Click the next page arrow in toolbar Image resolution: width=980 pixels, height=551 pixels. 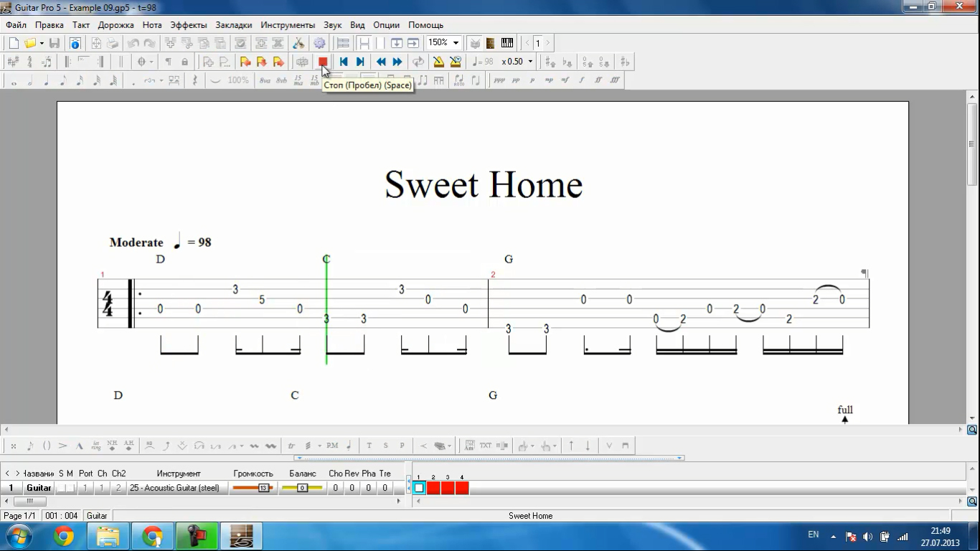(548, 43)
